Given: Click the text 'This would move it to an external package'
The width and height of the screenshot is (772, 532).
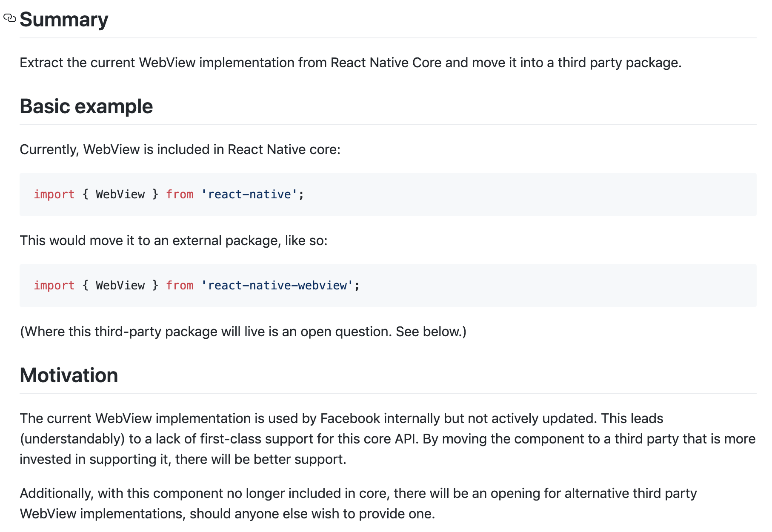Looking at the screenshot, I should [149, 240].
